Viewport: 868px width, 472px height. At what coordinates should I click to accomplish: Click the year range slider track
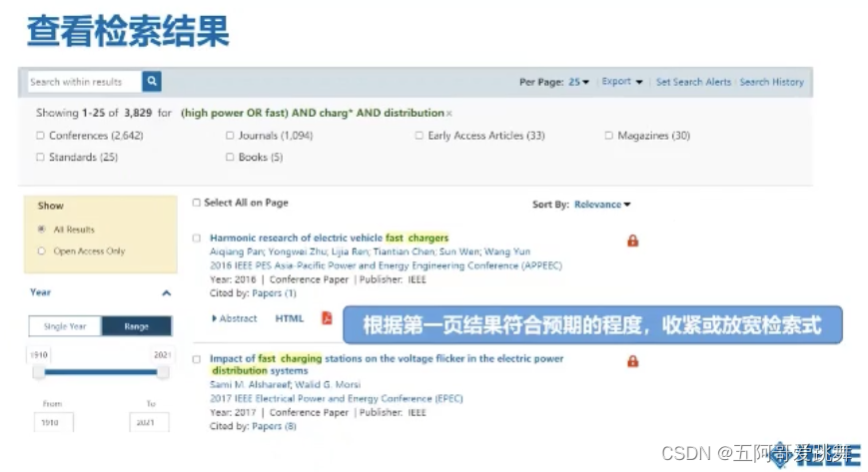point(101,372)
